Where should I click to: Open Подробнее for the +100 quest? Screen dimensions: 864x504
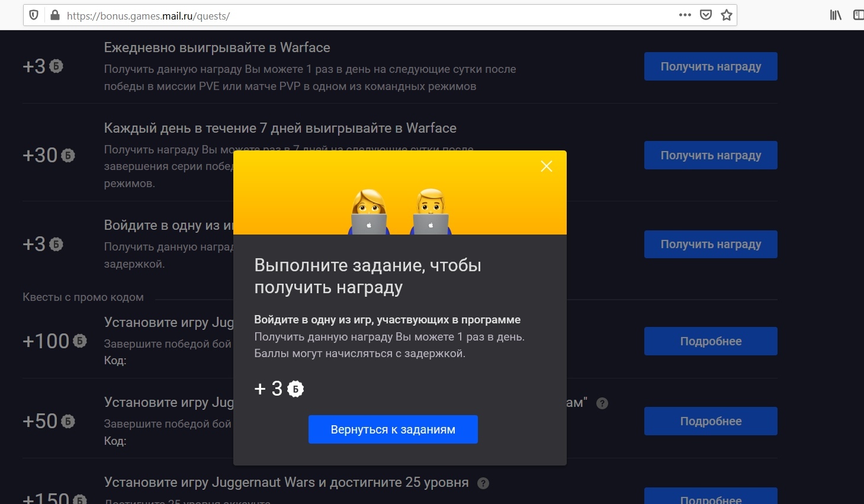pos(711,341)
